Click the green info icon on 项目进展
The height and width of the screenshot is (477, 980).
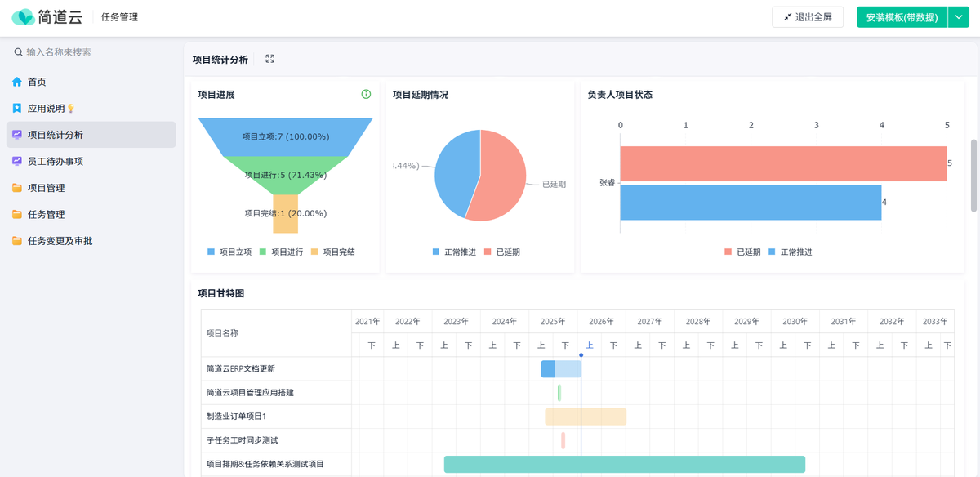pyautogui.click(x=366, y=95)
